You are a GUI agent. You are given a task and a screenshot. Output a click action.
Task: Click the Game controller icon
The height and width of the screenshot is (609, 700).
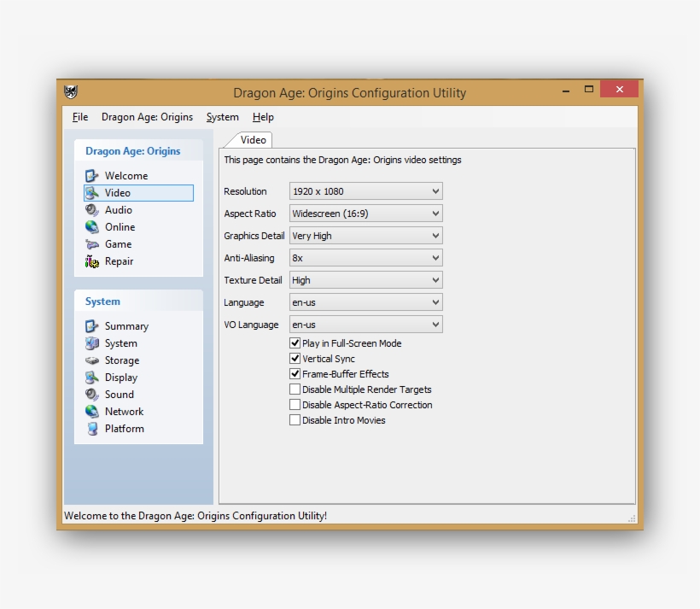pyautogui.click(x=92, y=244)
